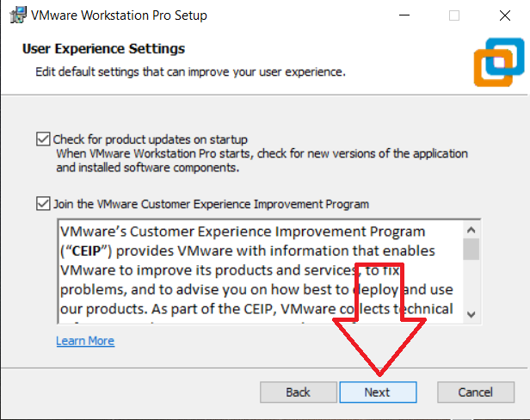Click the 'Check for product updates on startup' label
530x420 pixels.
point(151,139)
